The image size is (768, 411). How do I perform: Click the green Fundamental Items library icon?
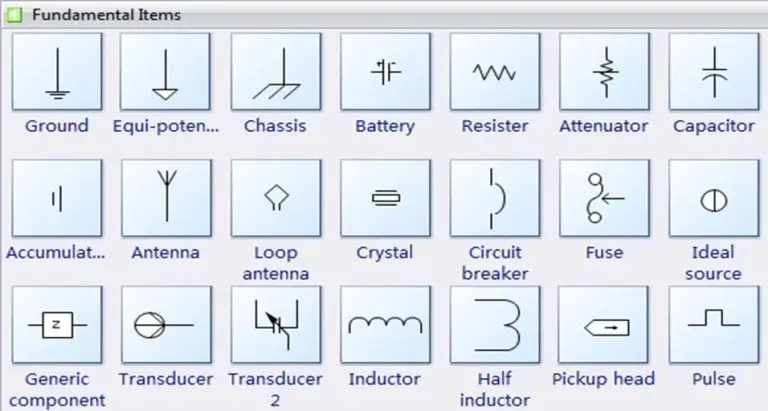point(15,15)
